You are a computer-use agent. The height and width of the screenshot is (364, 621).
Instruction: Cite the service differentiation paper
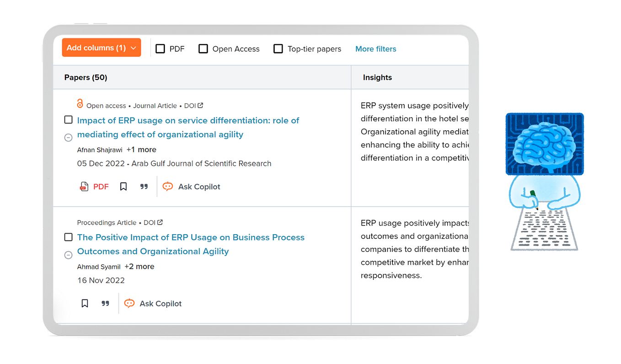coord(144,187)
